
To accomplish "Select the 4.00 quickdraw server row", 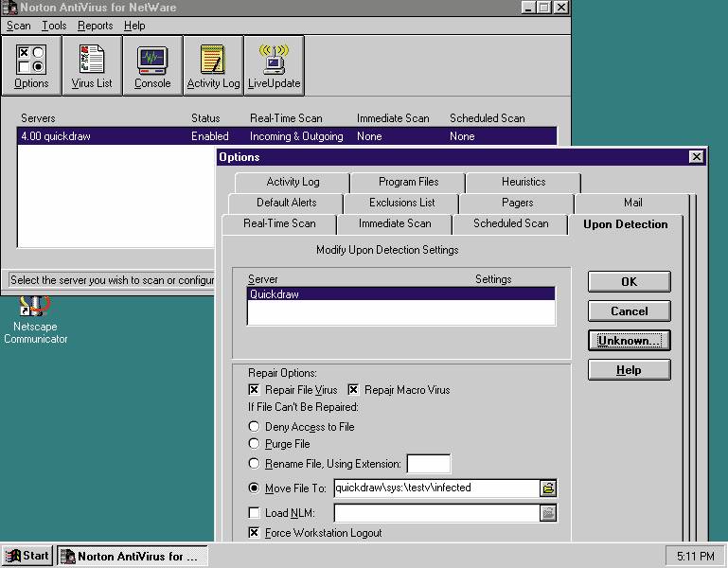I will tap(287, 136).
